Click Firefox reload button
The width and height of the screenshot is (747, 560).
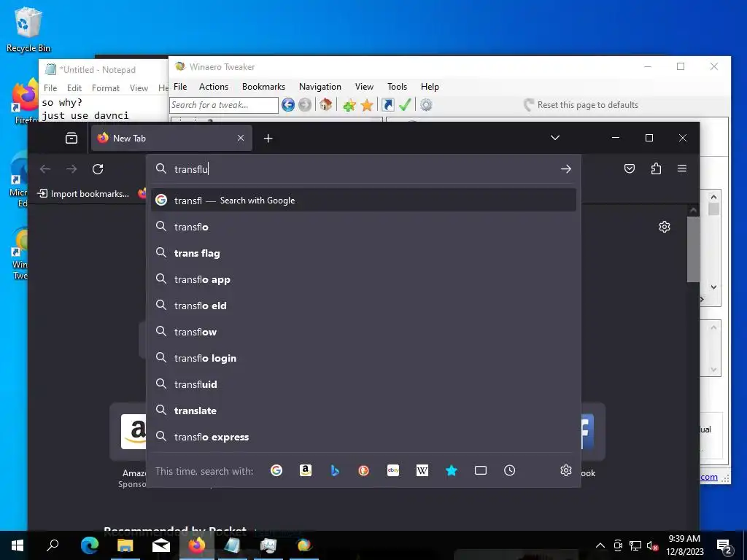tap(98, 169)
